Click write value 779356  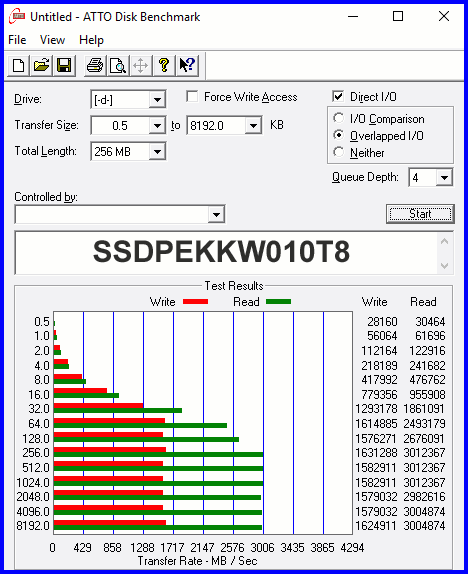click(x=379, y=395)
